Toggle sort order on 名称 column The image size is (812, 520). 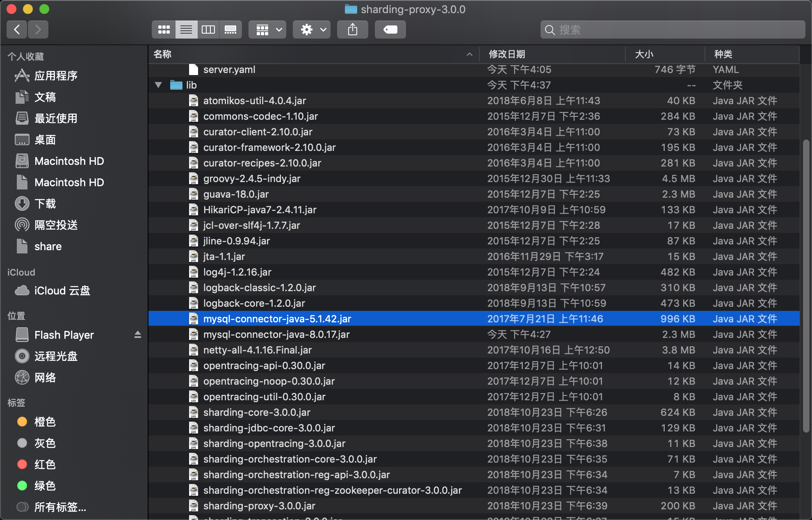[162, 54]
